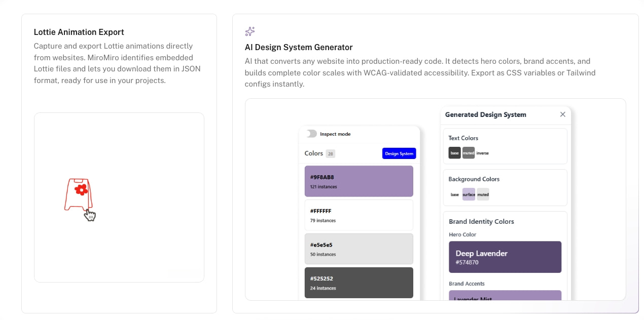Click the Text Colors section label

[x=463, y=138]
